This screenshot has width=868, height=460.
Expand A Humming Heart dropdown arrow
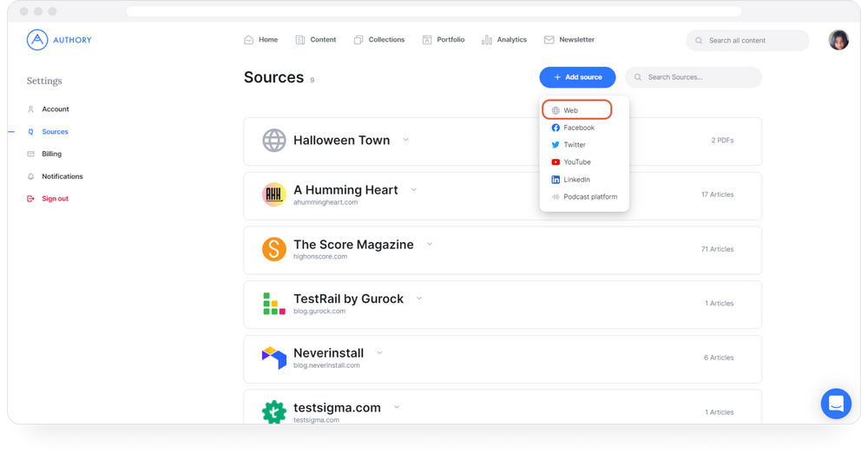click(x=414, y=189)
